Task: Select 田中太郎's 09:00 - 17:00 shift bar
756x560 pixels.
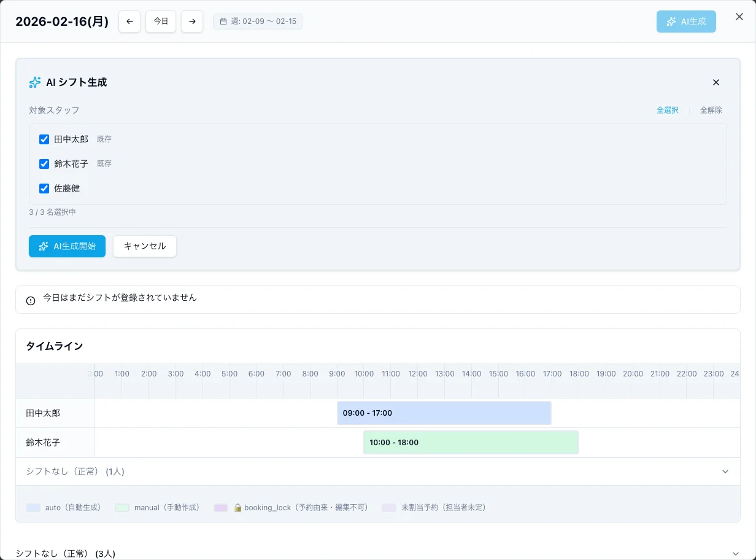Action: 444,413
